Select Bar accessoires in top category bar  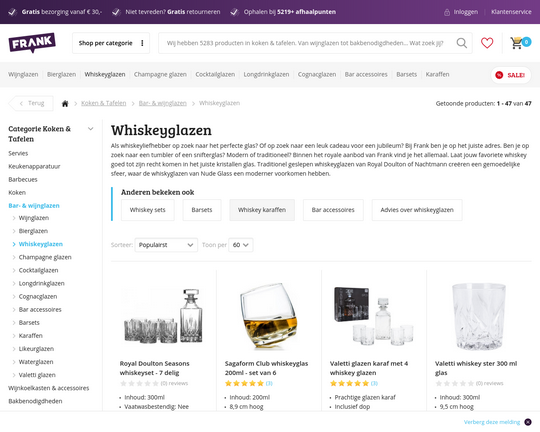366,74
